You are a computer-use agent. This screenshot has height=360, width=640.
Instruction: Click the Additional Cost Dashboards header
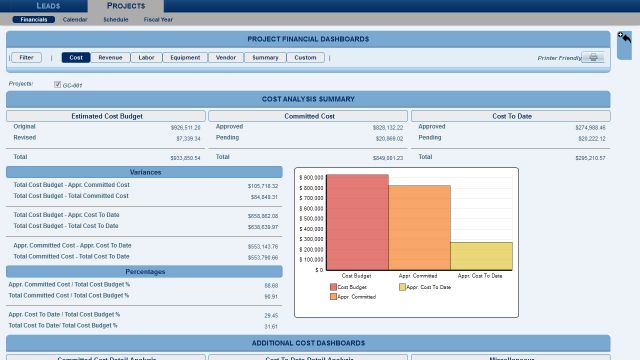[308, 343]
